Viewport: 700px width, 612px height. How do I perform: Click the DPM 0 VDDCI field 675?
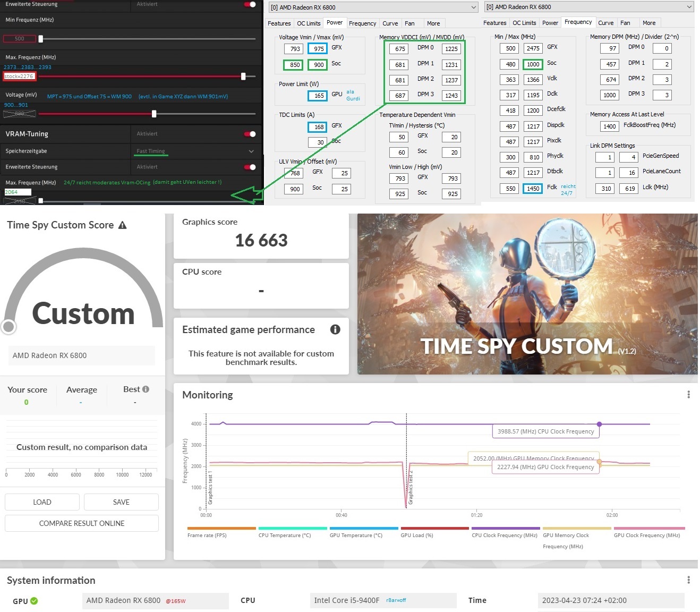pos(399,49)
